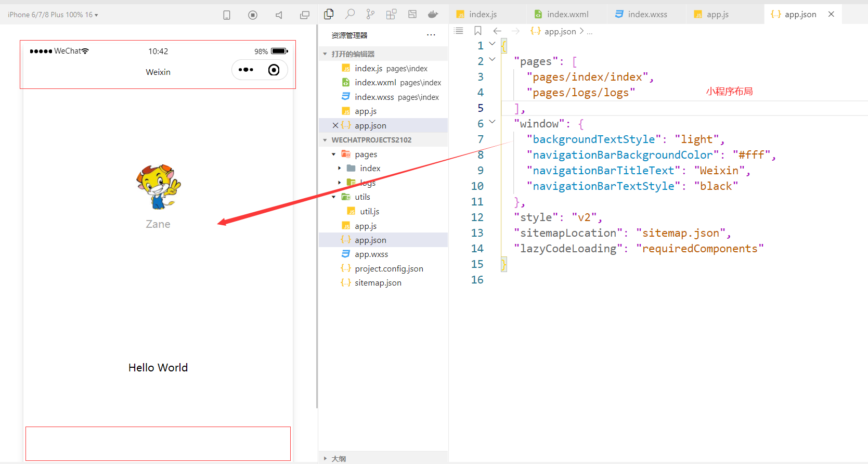Open app.wxss in the file tree
This screenshot has height=464, width=868.
(x=383, y=254)
